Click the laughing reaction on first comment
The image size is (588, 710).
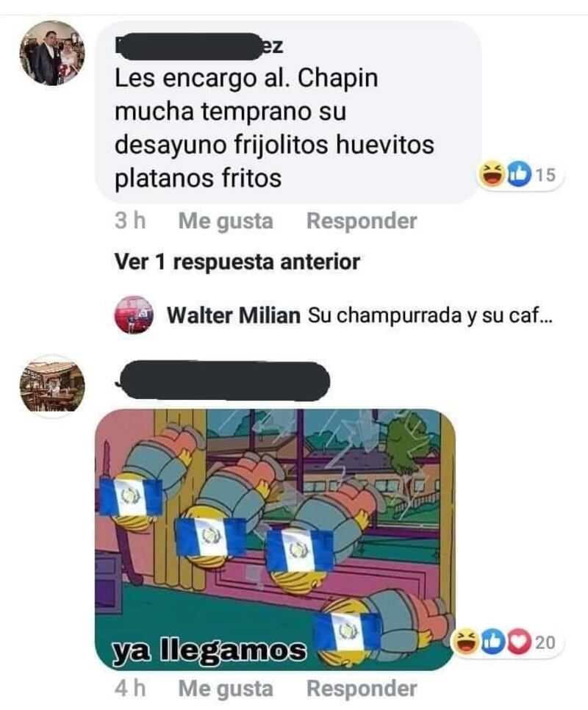click(x=493, y=174)
